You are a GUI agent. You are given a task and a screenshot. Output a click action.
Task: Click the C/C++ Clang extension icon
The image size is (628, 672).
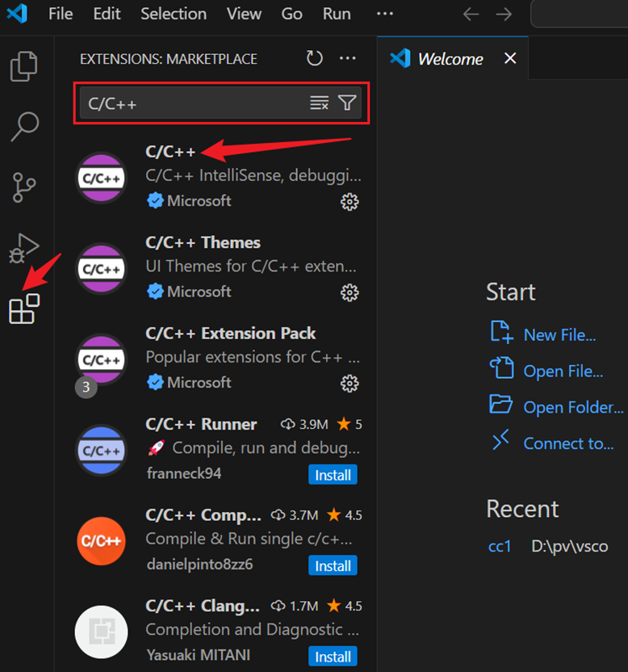pos(101,632)
